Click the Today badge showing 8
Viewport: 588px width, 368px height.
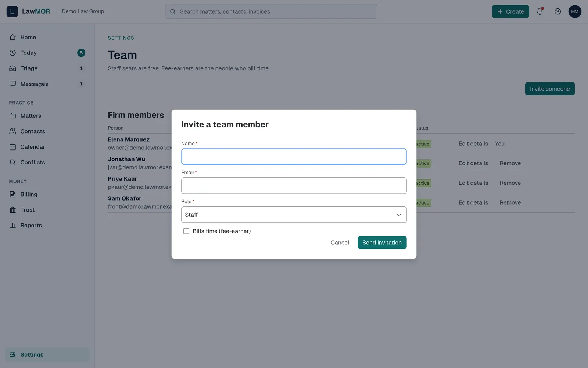click(x=81, y=53)
